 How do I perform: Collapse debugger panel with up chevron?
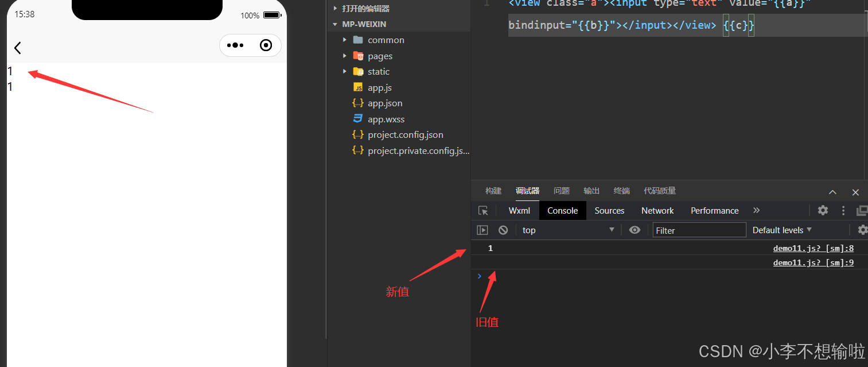pyautogui.click(x=832, y=192)
